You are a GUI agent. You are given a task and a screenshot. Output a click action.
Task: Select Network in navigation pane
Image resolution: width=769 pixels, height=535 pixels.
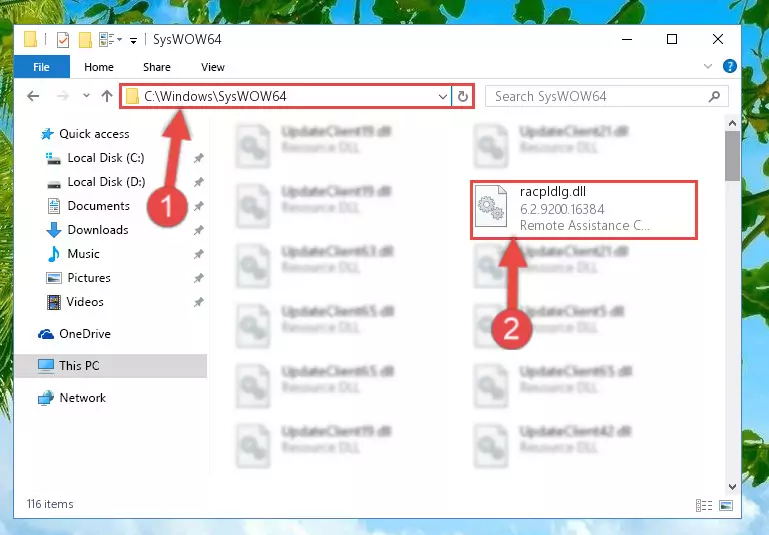(82, 398)
